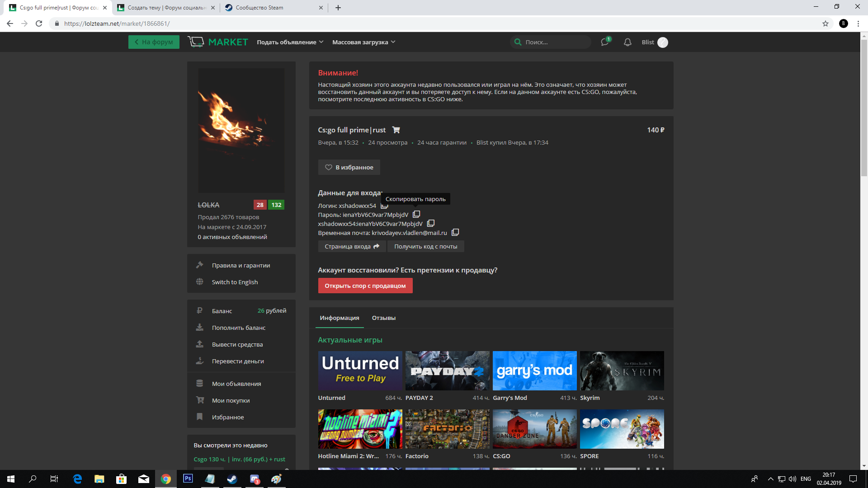This screenshot has width=868, height=488.
Task: Click the upload icon for Вывести средства
Action: click(x=199, y=344)
